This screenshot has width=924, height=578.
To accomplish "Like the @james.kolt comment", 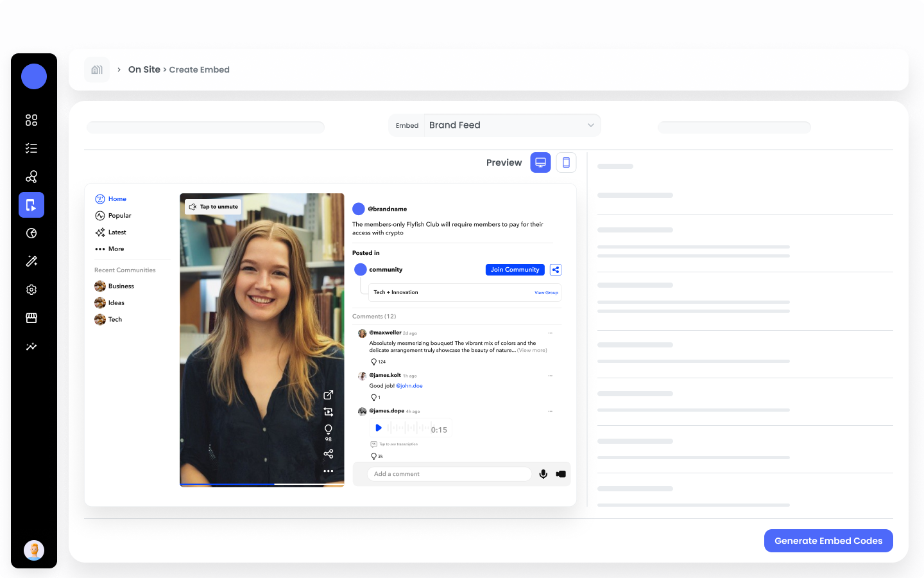I will 373,398.
